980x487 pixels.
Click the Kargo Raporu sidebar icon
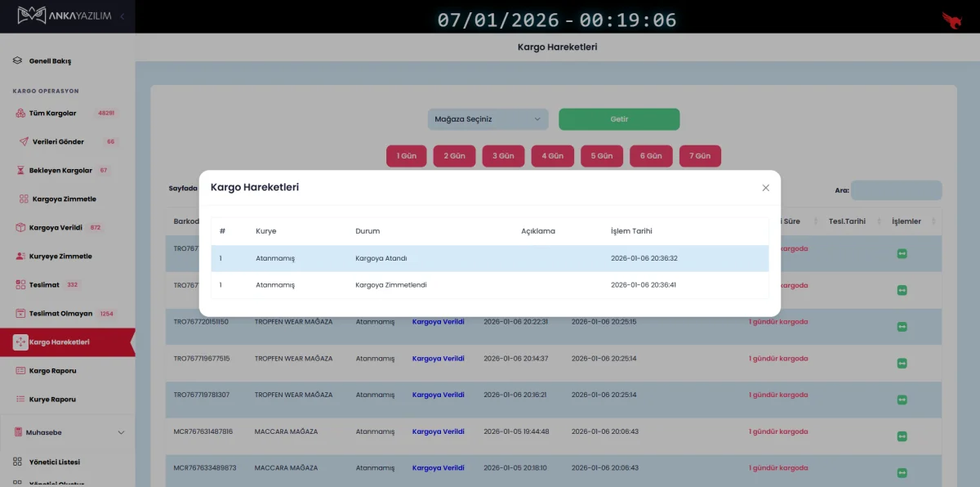coord(21,370)
